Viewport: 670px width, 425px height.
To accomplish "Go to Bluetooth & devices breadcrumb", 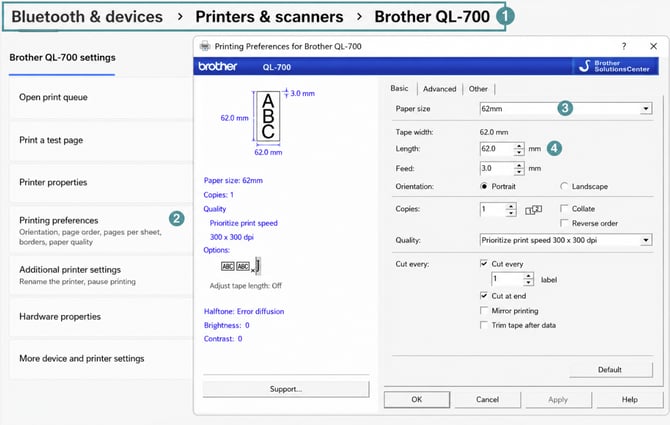I will click(x=87, y=17).
